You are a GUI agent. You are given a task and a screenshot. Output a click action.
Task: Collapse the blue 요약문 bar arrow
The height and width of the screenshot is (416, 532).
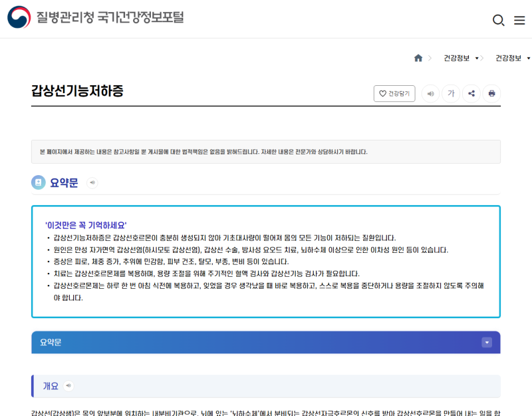[x=487, y=342]
